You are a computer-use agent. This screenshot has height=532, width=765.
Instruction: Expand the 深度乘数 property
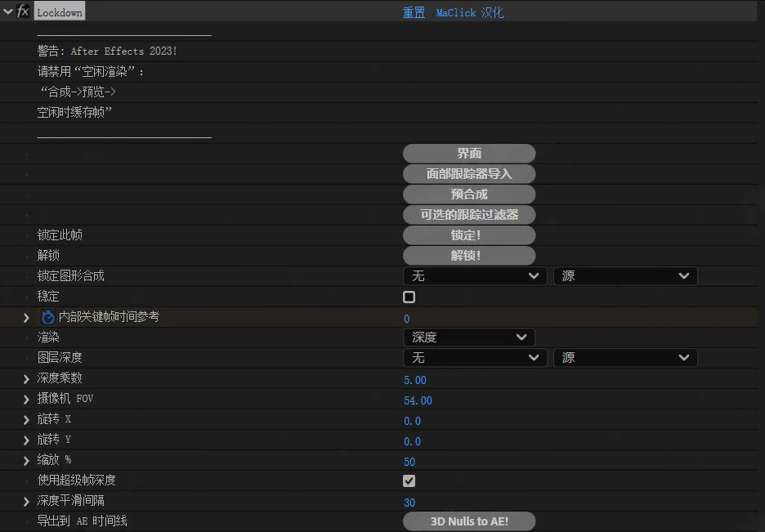(26, 378)
